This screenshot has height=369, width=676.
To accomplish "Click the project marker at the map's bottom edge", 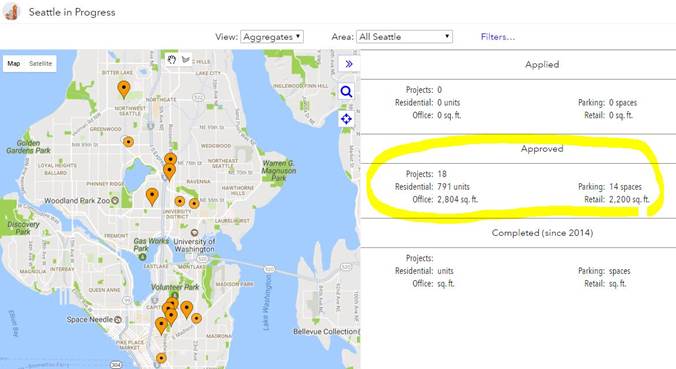I will [161, 358].
